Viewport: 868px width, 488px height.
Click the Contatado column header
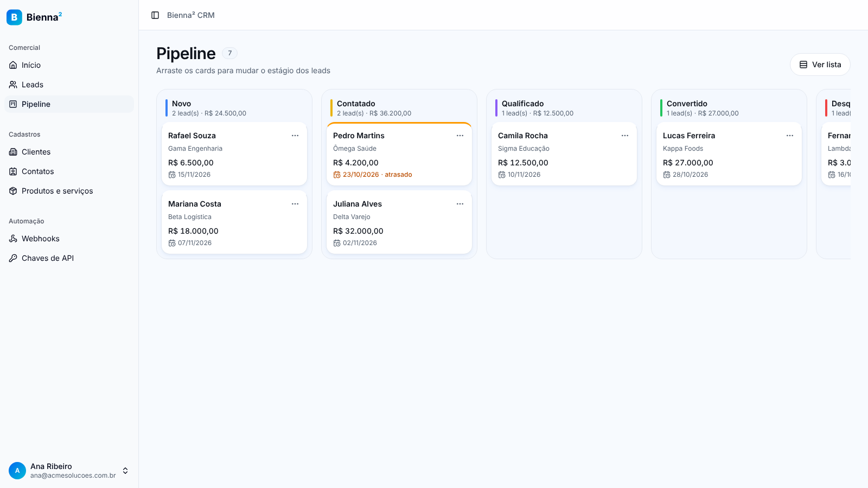pos(356,104)
